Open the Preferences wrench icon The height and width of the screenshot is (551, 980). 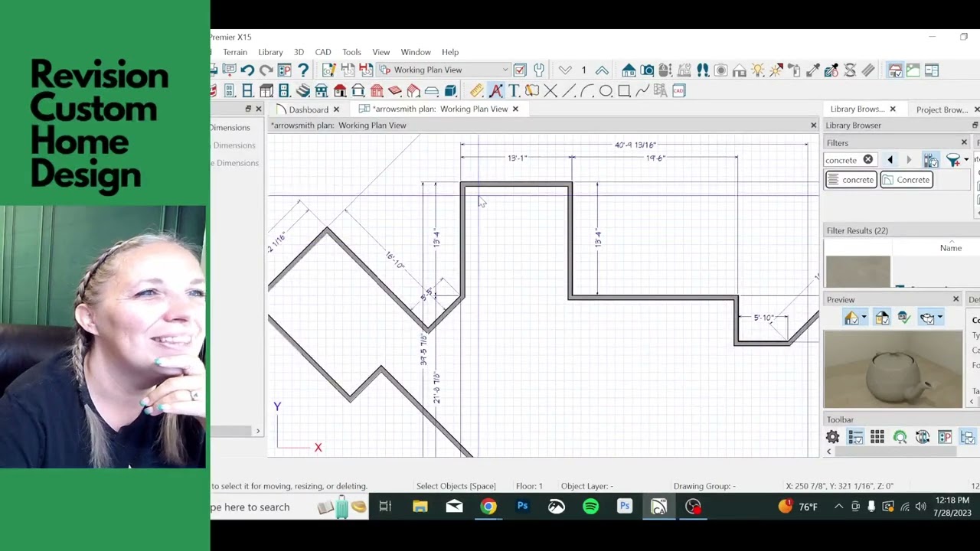coord(539,70)
